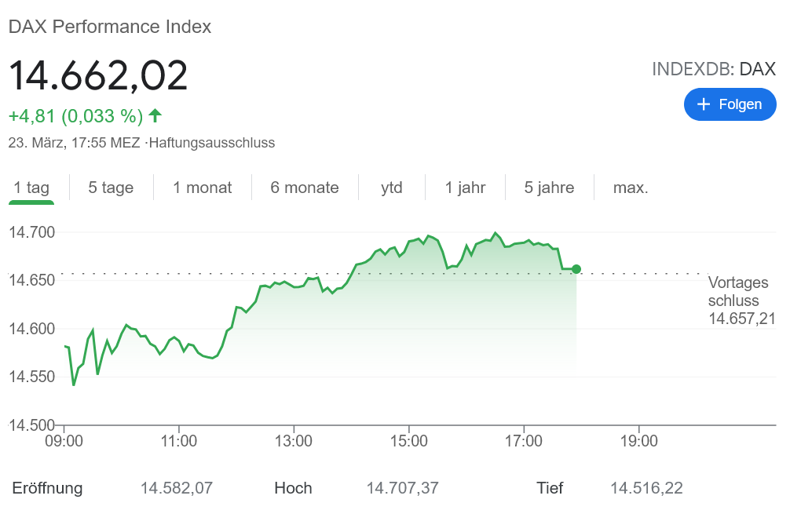Select the green dot marking the latest price

pos(576,269)
